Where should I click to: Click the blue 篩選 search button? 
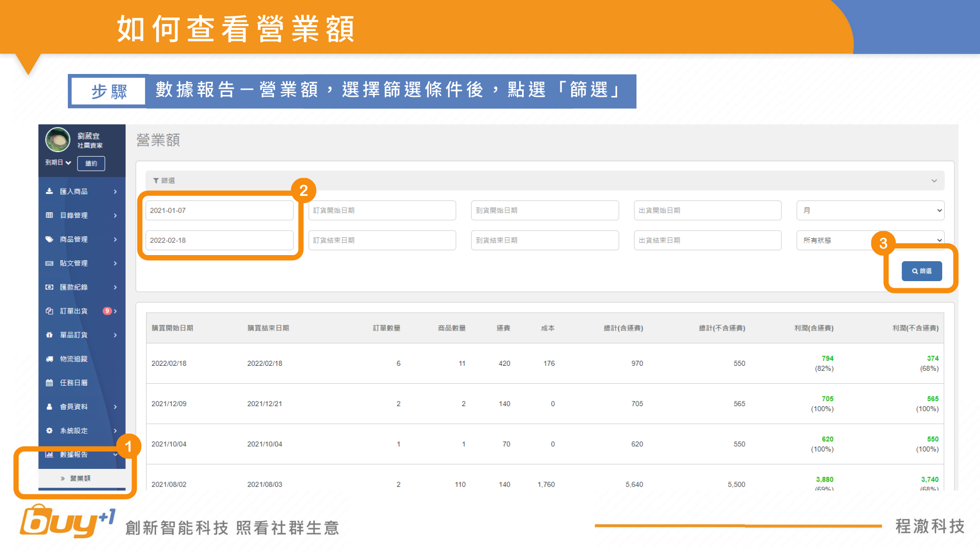[921, 271]
